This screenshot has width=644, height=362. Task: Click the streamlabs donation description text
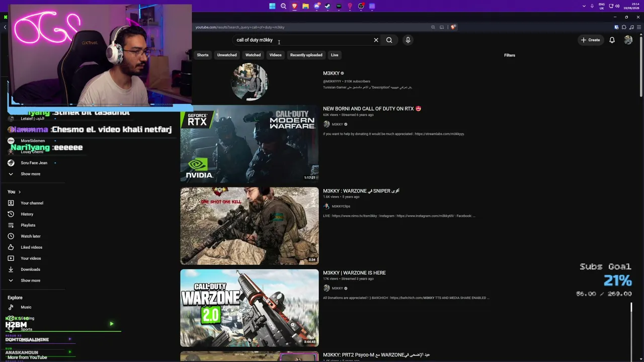click(393, 134)
